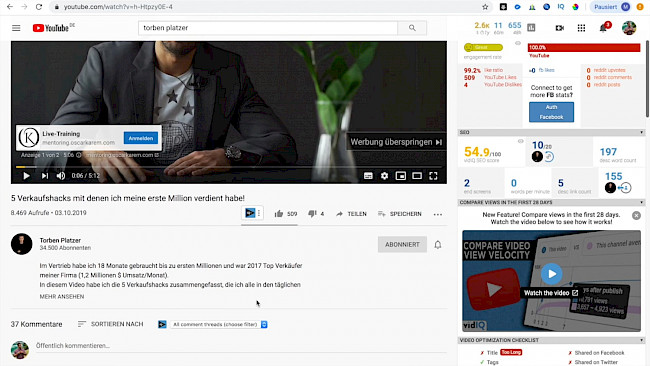
Task: Click the ABONNIERT subscription button
Action: pyautogui.click(x=402, y=245)
